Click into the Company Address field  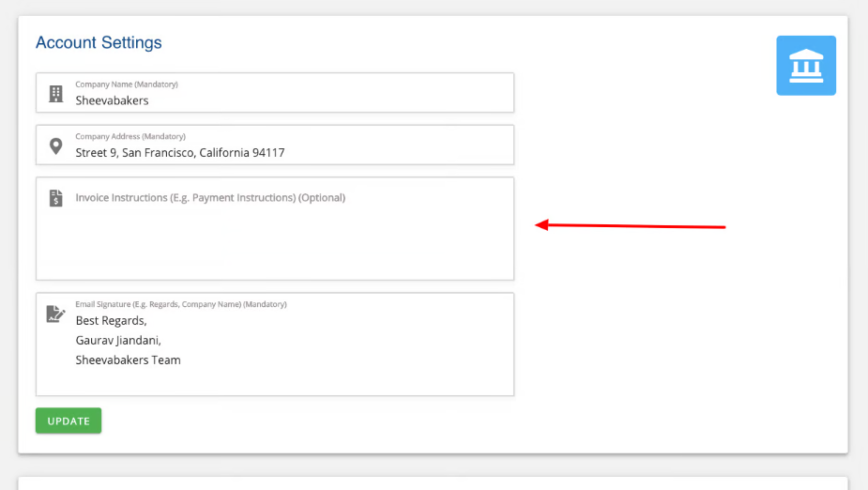pos(282,152)
